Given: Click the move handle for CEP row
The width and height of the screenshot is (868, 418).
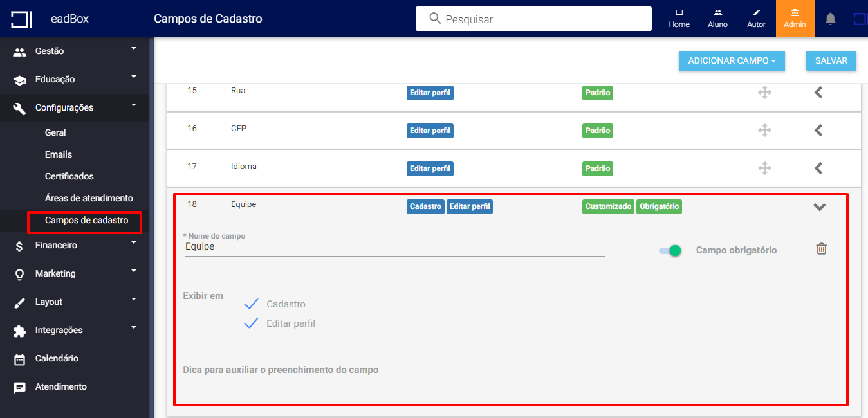Looking at the screenshot, I should 764,131.
